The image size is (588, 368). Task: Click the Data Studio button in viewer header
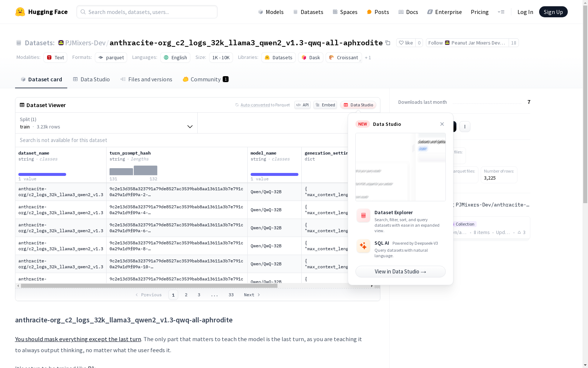point(358,105)
